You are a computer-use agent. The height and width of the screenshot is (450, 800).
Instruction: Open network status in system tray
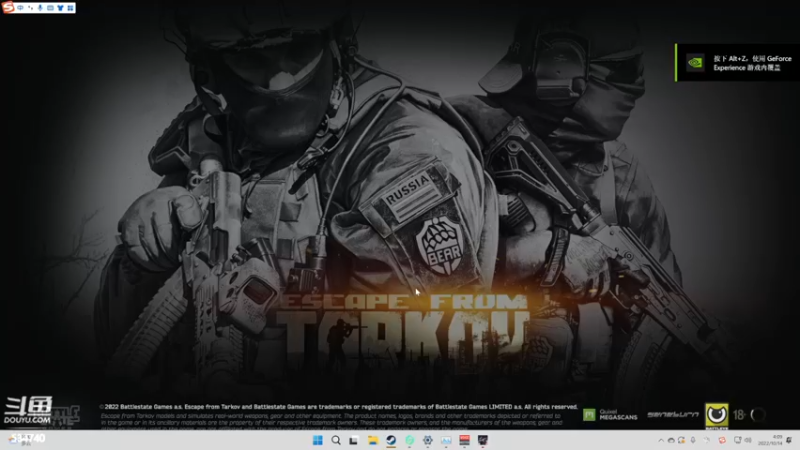737,440
